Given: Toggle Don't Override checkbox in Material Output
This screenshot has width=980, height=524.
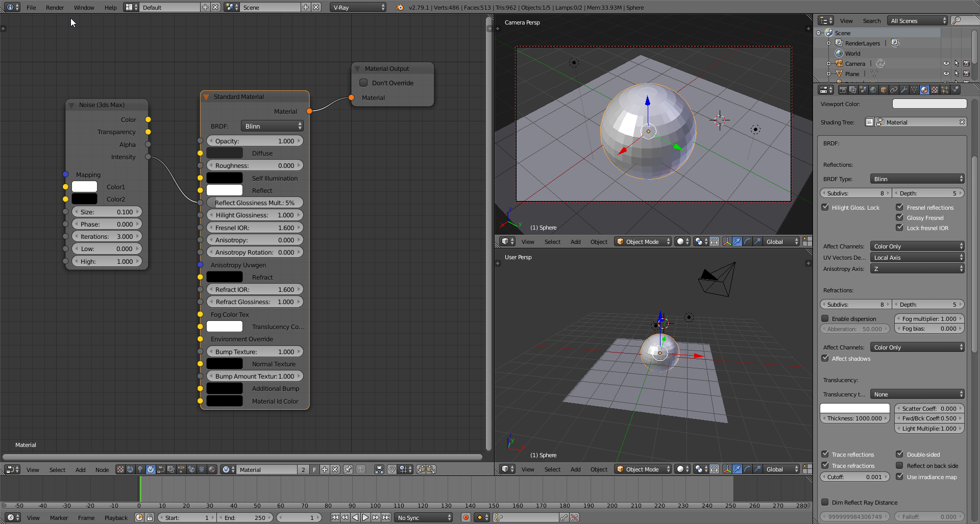Looking at the screenshot, I should coord(363,83).
